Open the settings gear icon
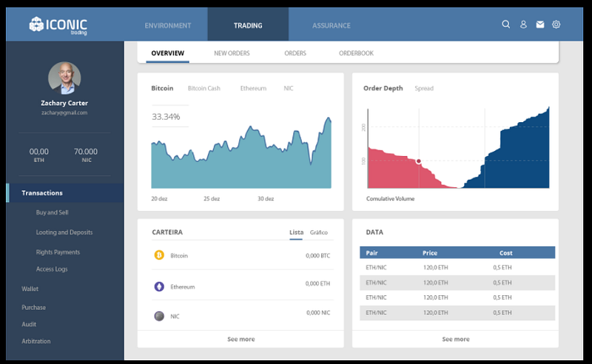Viewport: 592px width, 364px height. pyautogui.click(x=556, y=24)
